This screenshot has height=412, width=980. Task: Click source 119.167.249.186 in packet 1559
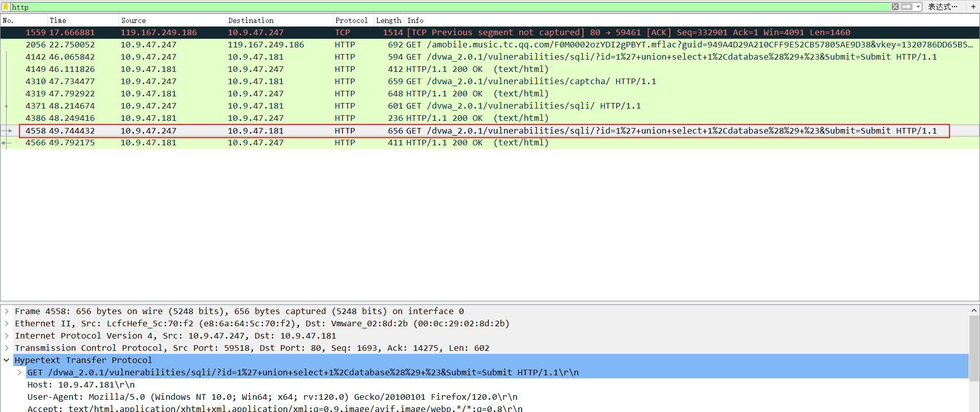point(159,32)
